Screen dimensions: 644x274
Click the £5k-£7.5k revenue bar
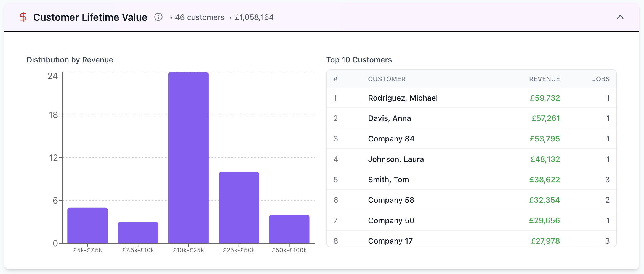click(87, 225)
